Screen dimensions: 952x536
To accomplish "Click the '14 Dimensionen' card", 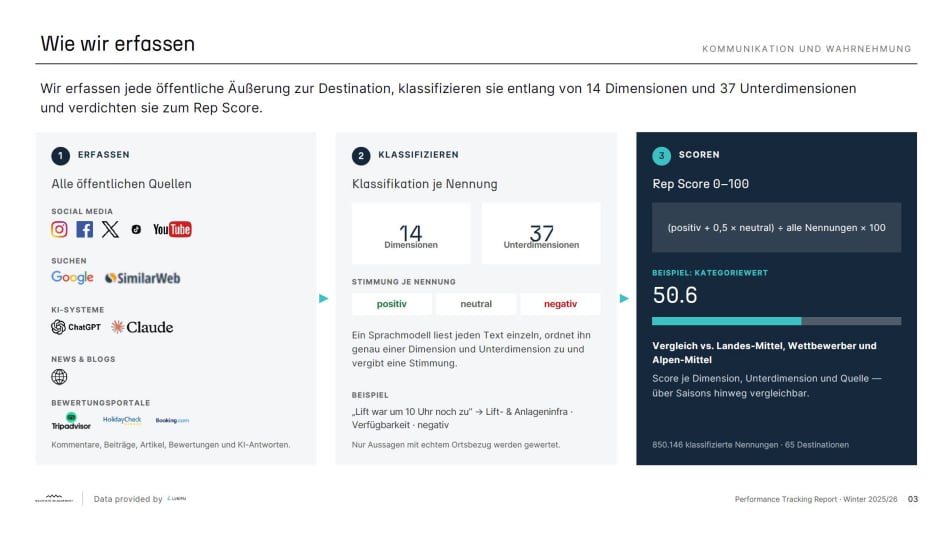I will tap(411, 233).
